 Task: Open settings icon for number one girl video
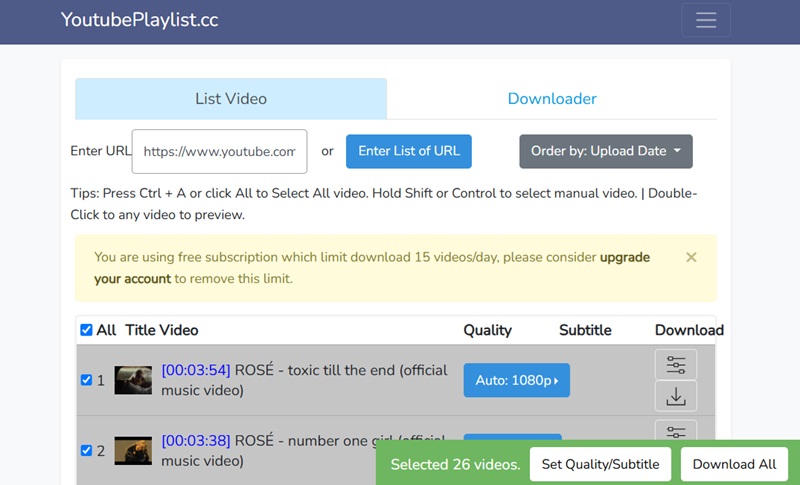[676, 431]
